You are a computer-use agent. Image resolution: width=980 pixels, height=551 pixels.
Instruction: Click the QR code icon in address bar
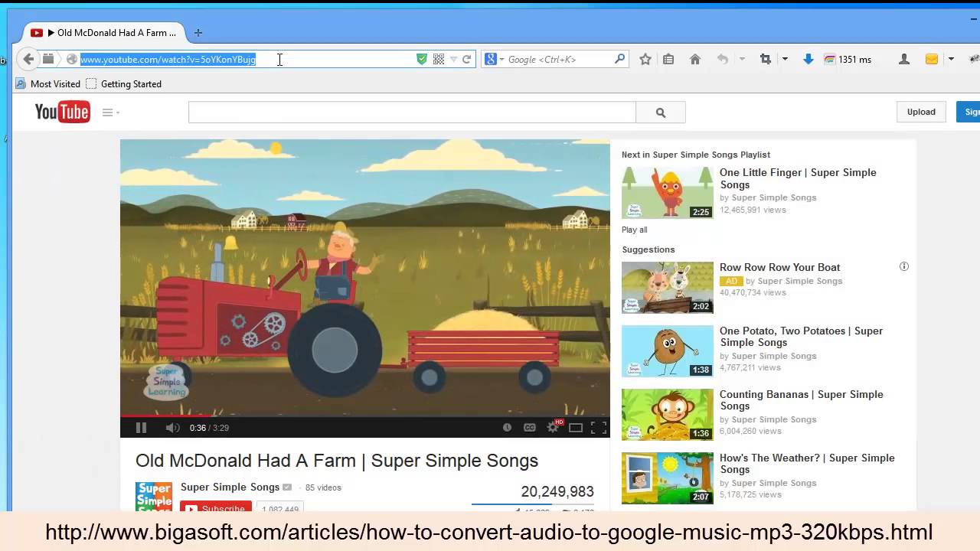(439, 59)
